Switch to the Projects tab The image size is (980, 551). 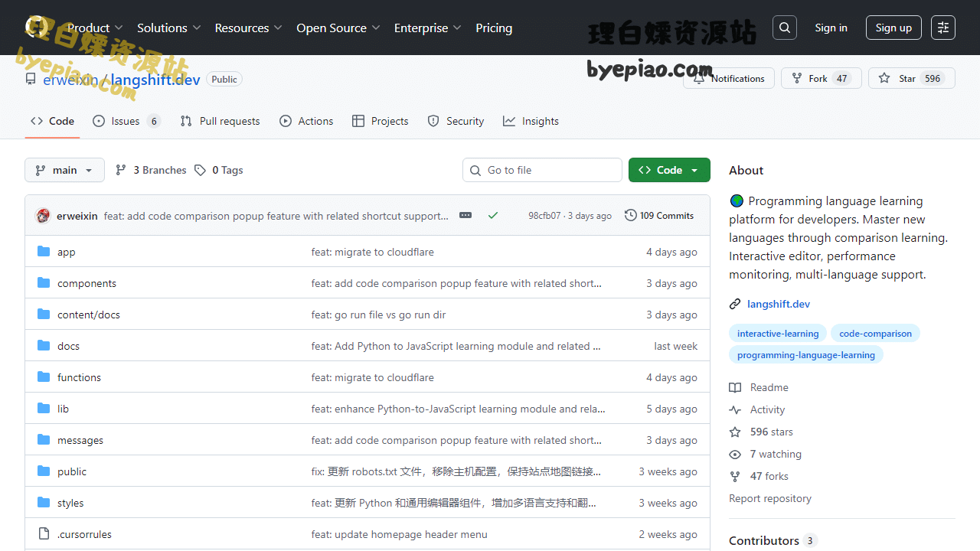point(381,121)
